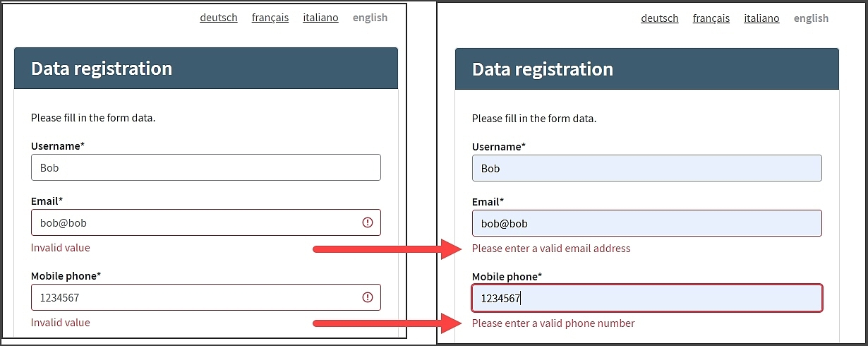Click the red-outlined Mobile phone field in the right form

tap(646, 298)
